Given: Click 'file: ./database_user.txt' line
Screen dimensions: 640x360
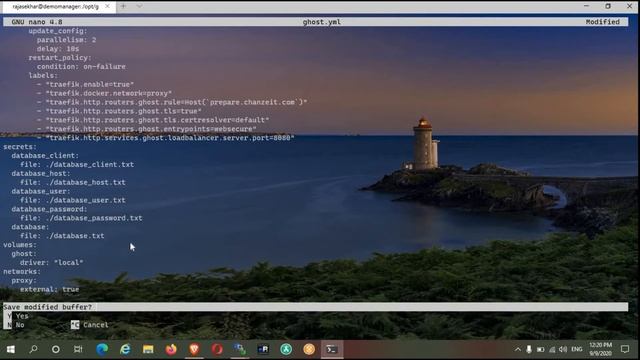Looking at the screenshot, I should tap(73, 200).
